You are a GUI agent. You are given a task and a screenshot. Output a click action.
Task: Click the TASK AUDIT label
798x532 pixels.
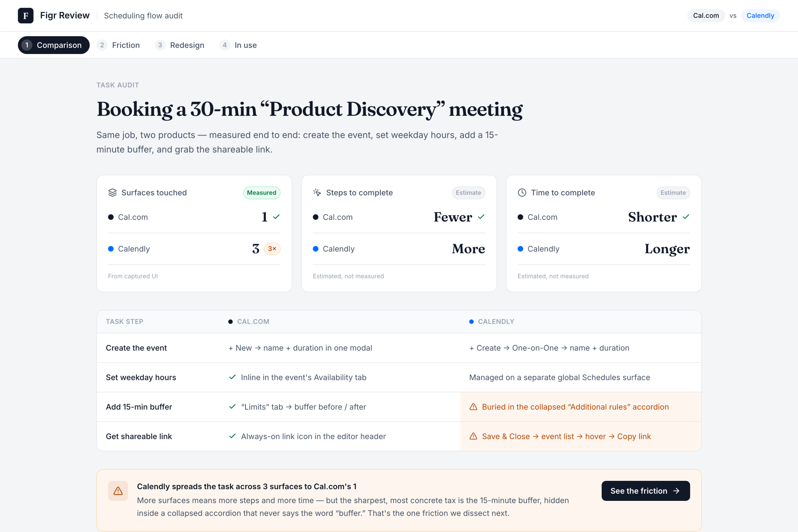pyautogui.click(x=118, y=85)
